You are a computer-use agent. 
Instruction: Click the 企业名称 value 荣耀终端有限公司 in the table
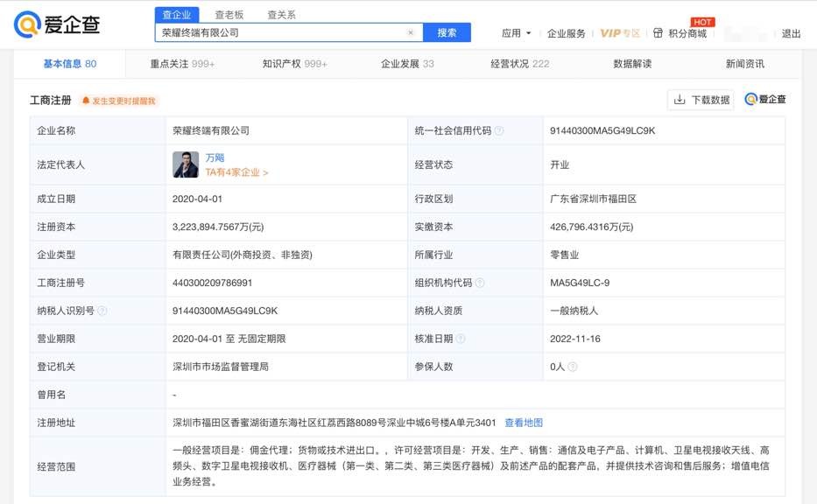point(211,130)
